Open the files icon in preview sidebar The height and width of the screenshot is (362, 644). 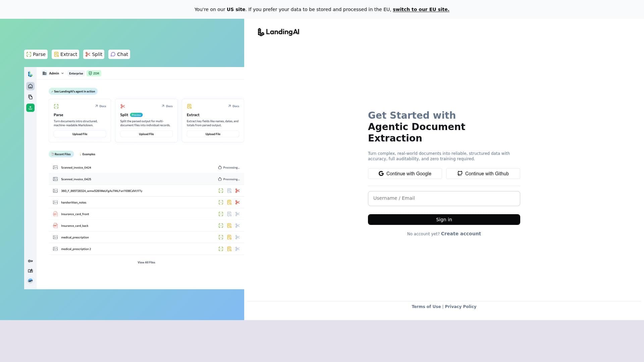click(31, 97)
